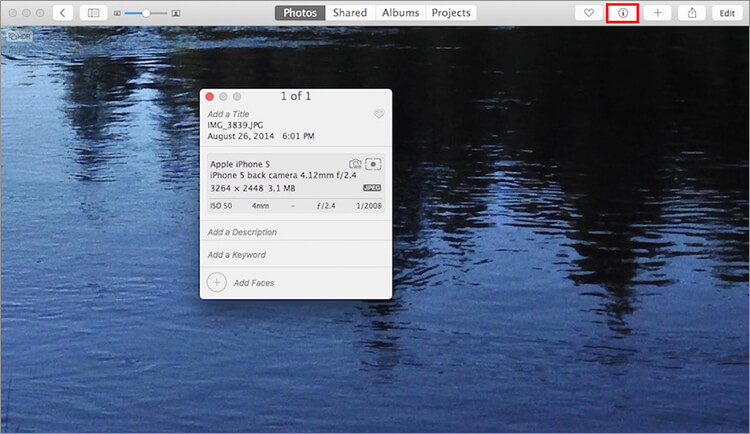
Task: Click the Edit button
Action: point(725,13)
